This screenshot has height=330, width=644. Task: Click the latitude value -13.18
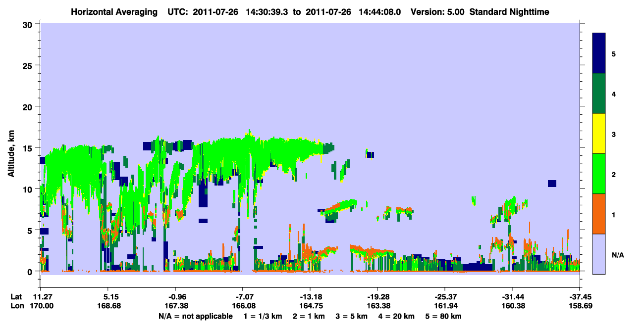pyautogui.click(x=310, y=297)
